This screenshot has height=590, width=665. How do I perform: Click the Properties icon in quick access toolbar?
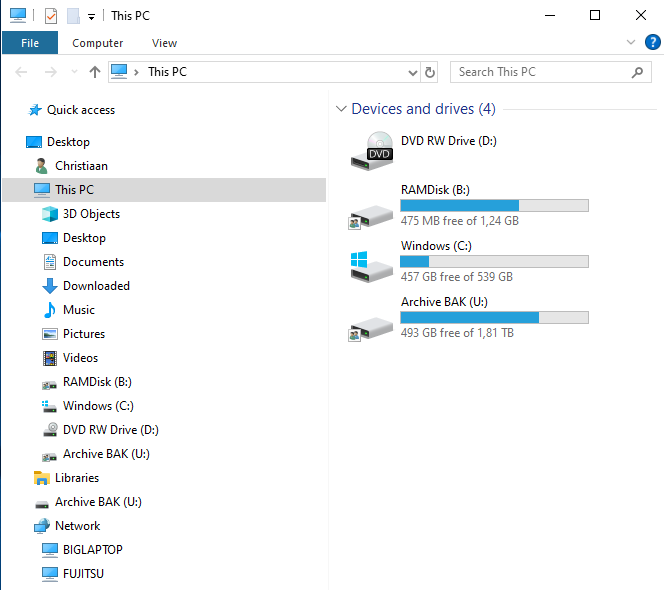51,16
